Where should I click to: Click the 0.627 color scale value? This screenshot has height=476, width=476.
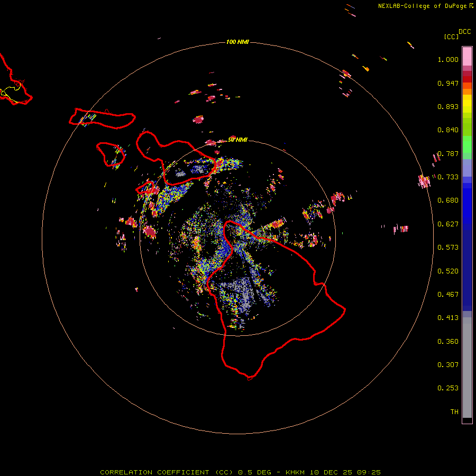[448, 224]
